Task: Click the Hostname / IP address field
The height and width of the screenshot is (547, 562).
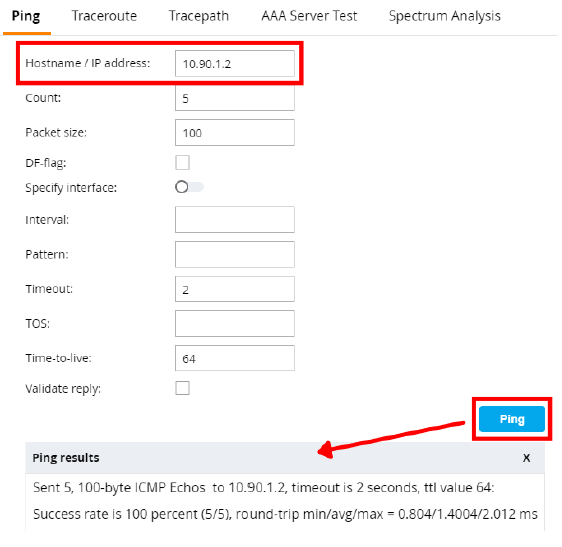Action: pos(235,63)
